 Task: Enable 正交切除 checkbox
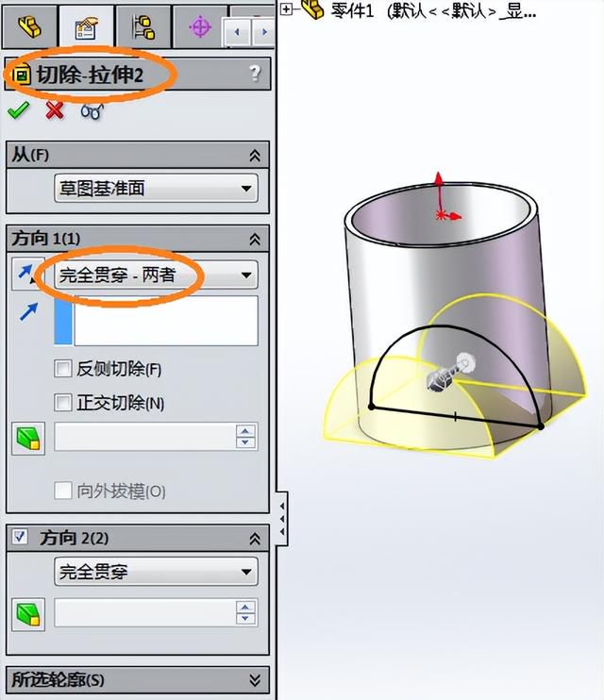tap(62, 403)
